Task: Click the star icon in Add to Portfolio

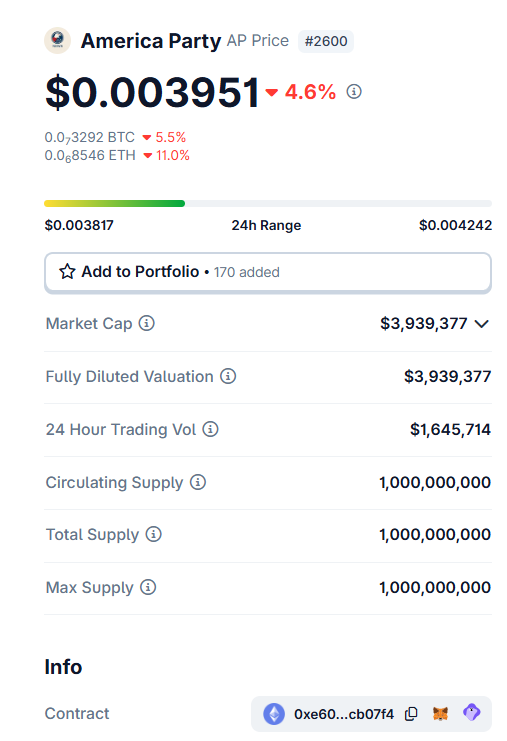Action: [x=67, y=272]
